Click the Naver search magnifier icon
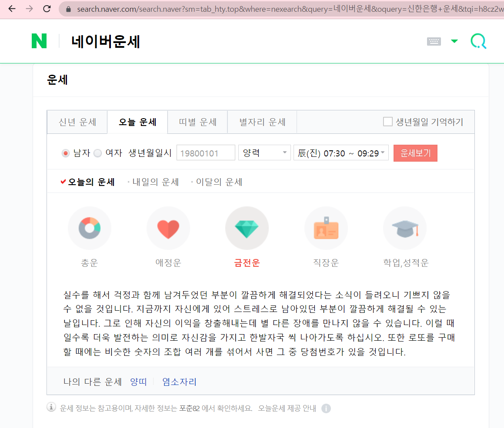 478,40
